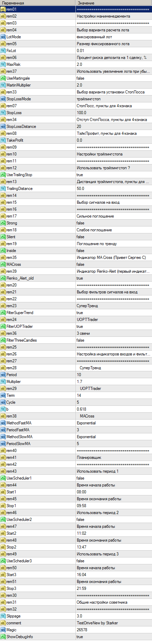Viewport: 152px width, 644px height.
Task: Click the type icon beside TrailingDistance
Action: (x=3, y=189)
